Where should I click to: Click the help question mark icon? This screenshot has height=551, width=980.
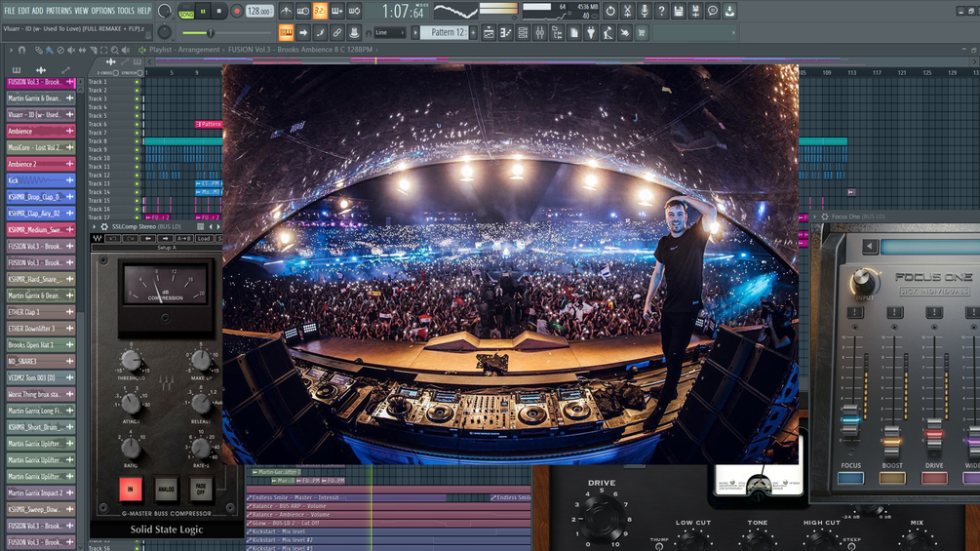pos(661,11)
